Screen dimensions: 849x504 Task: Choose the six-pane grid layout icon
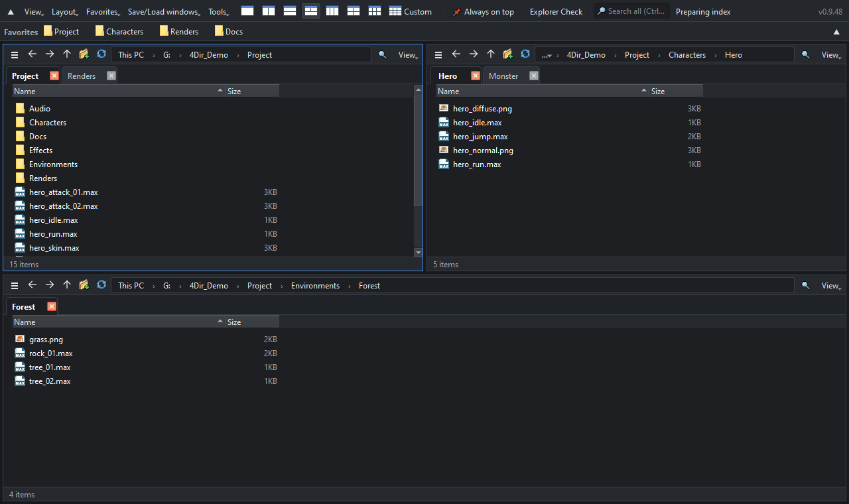pos(375,11)
